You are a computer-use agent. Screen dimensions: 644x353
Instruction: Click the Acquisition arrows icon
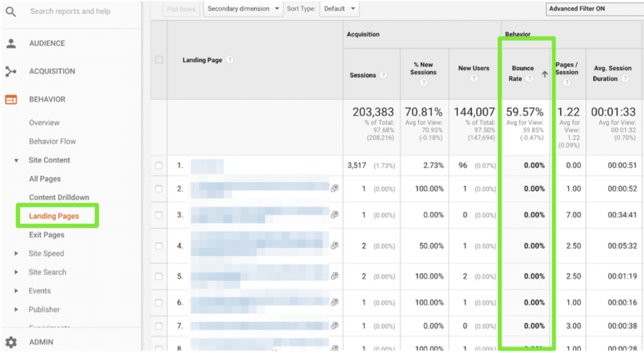[11, 71]
